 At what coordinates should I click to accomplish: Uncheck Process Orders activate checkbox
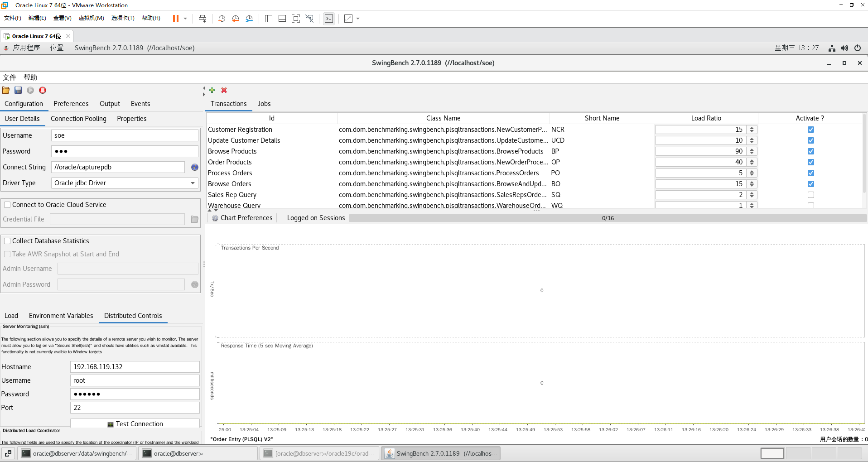[x=811, y=173]
